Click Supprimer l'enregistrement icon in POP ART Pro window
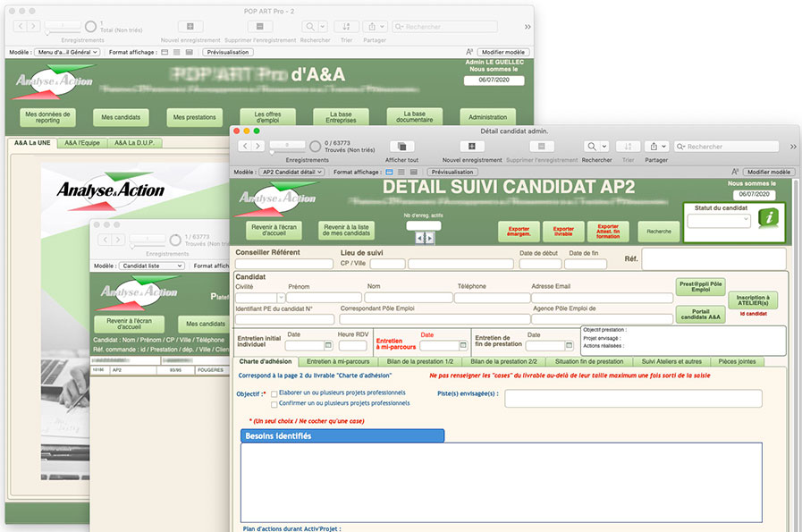This screenshot has height=532, width=802. tap(260, 27)
